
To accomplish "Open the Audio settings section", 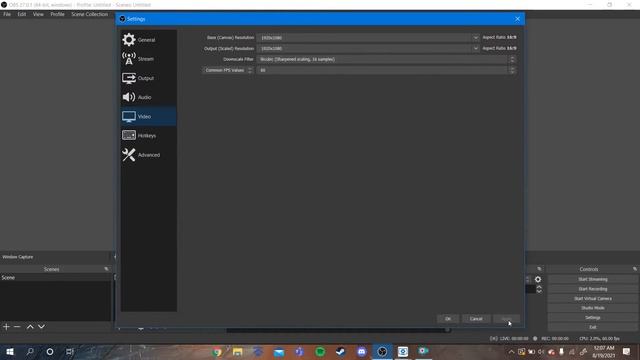I will tap(149, 97).
